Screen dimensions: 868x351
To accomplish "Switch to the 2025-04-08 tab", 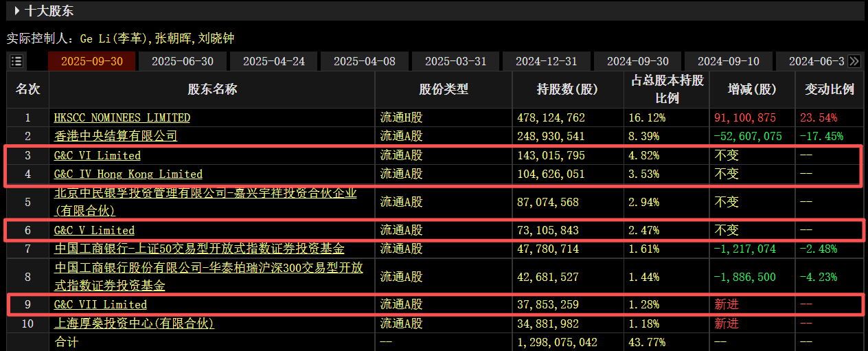I will coord(365,61).
